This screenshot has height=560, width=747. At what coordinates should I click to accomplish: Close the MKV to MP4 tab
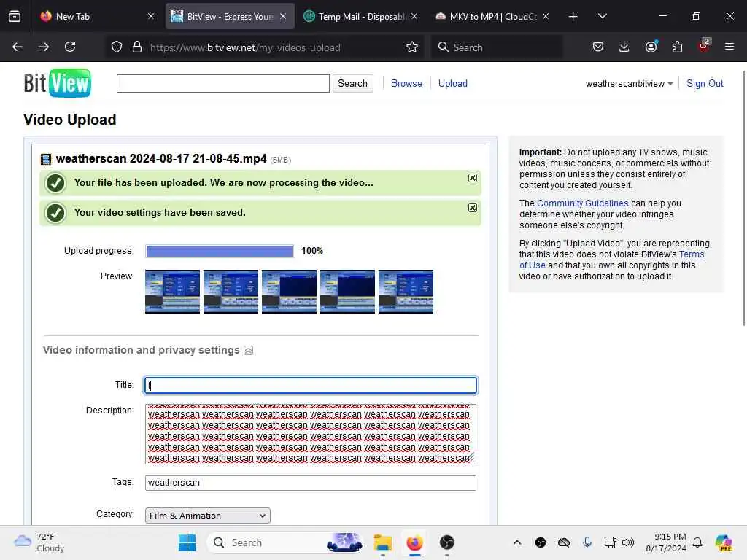tap(546, 17)
